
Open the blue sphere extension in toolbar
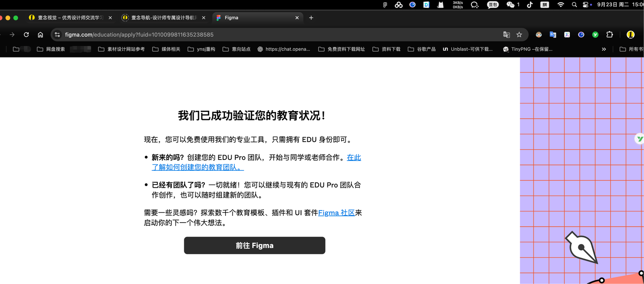pos(581,34)
